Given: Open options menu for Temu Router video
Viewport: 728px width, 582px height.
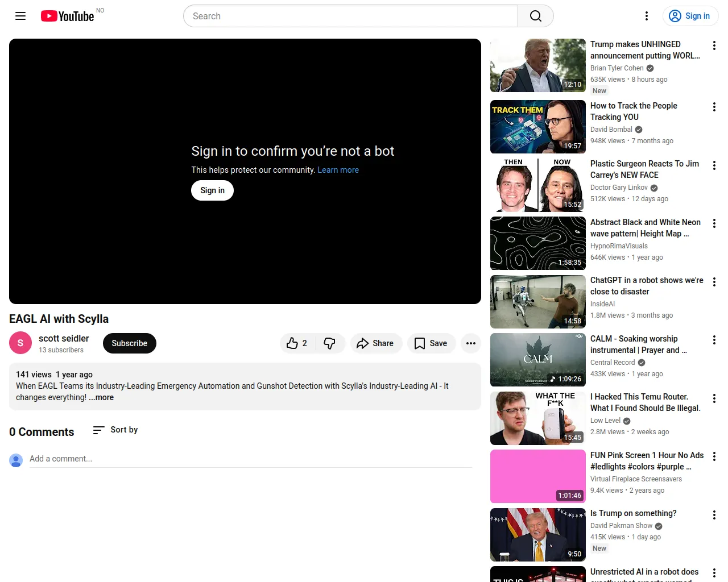Looking at the screenshot, I should pos(714,398).
